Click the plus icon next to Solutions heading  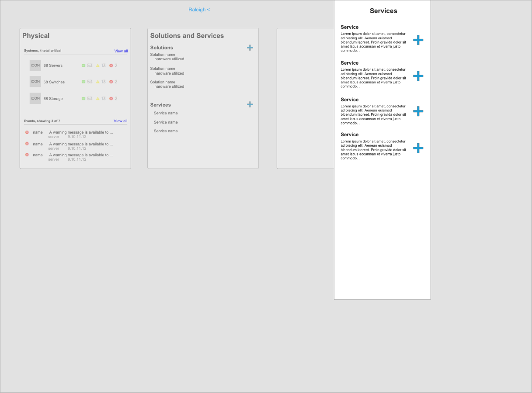point(250,48)
